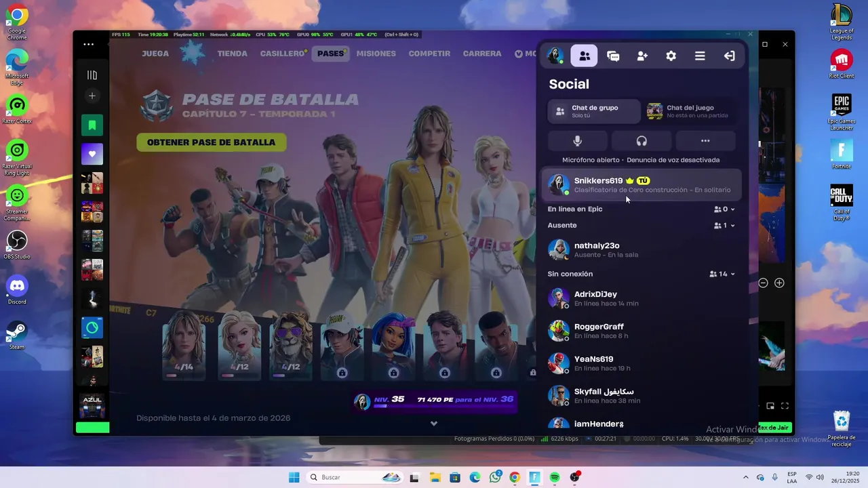Click the add friend icon
This screenshot has height=488, width=868.
click(x=642, y=56)
